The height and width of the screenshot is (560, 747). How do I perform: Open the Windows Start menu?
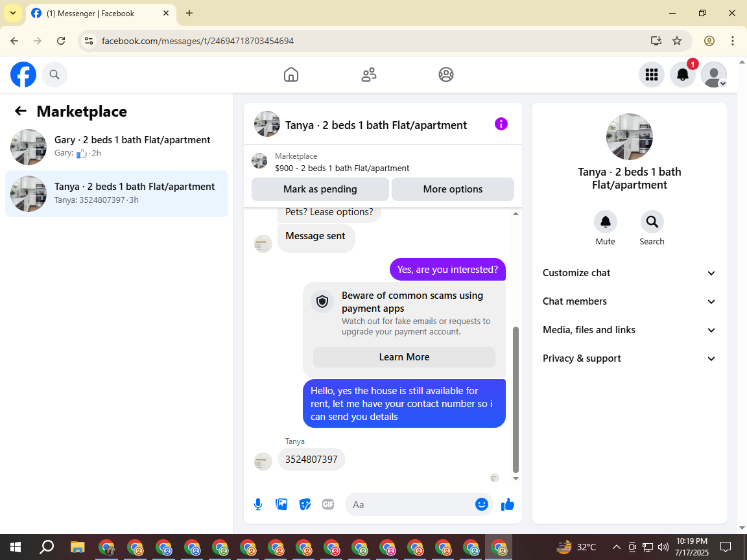click(x=16, y=547)
